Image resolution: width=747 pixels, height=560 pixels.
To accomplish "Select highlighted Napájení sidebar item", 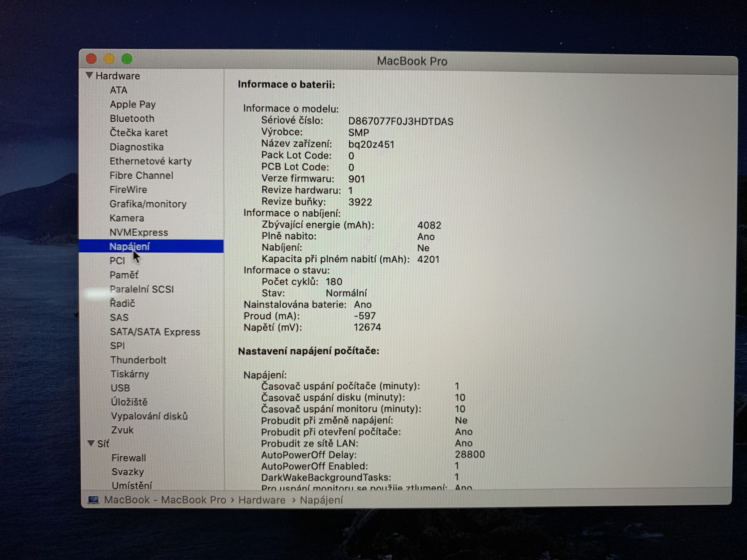I will (129, 246).
